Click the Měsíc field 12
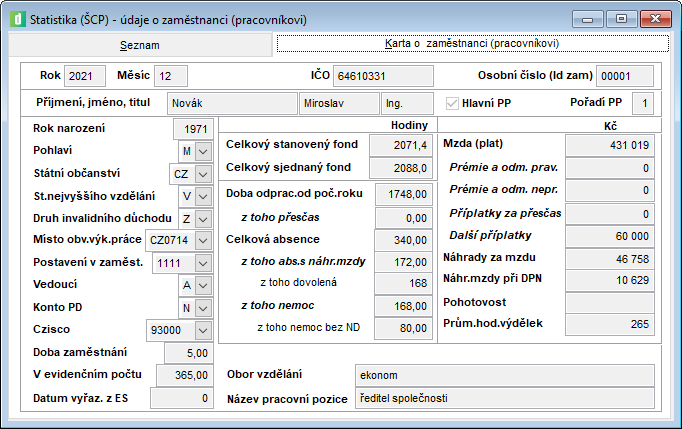 click(171, 76)
